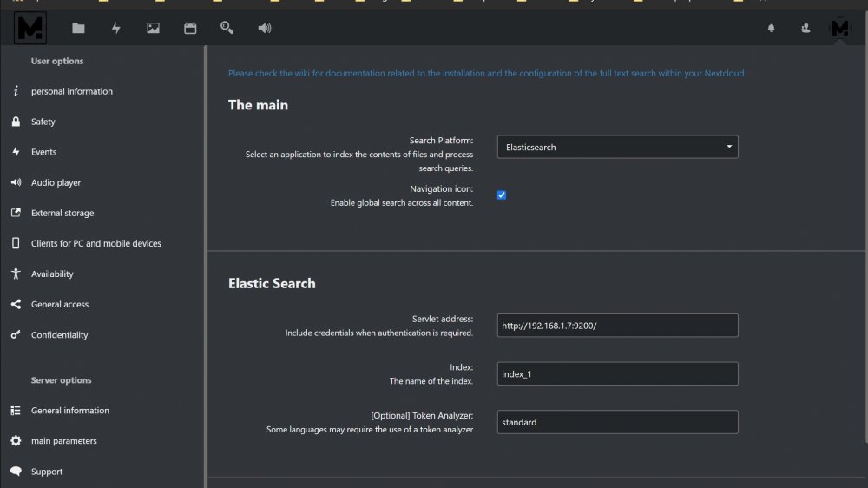868x488 pixels.
Task: Open the Calendar icon in top bar
Action: tap(190, 29)
